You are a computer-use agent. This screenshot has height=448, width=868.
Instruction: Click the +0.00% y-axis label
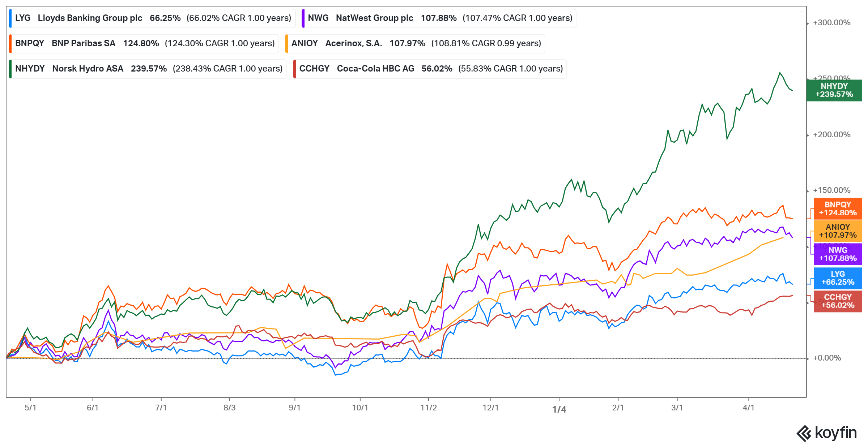827,358
